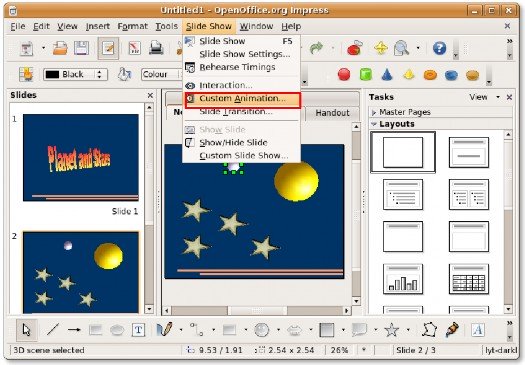
Task: Click the blue Help question icon
Action: (439, 49)
